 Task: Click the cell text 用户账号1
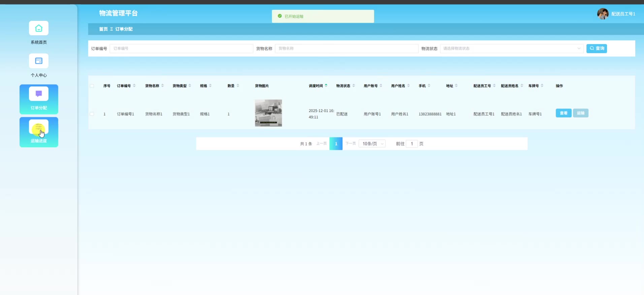click(x=372, y=114)
